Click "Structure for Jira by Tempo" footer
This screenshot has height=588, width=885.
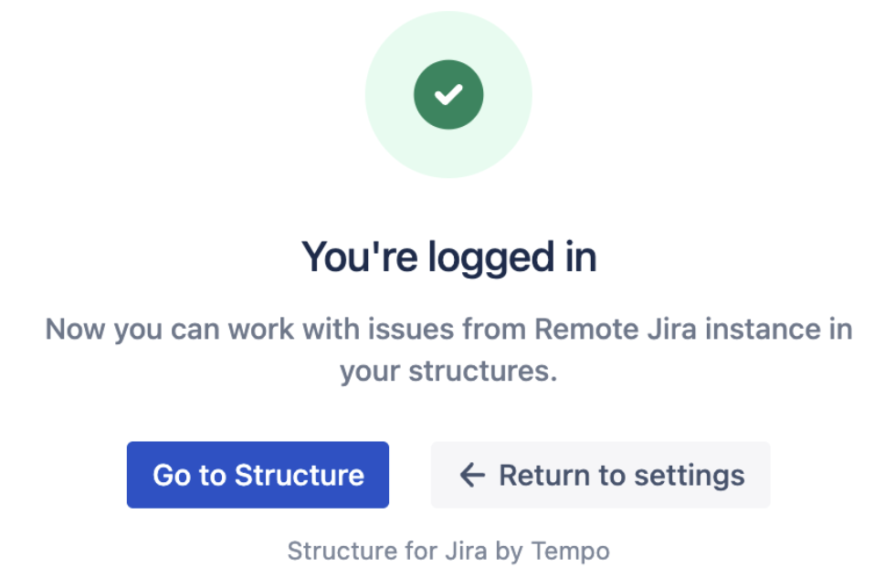click(448, 551)
